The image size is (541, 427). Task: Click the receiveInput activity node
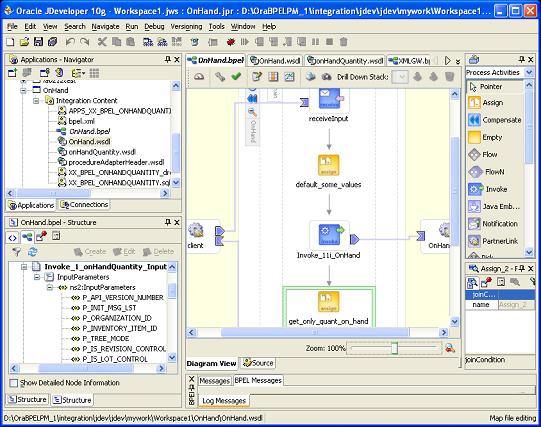pyautogui.click(x=329, y=99)
